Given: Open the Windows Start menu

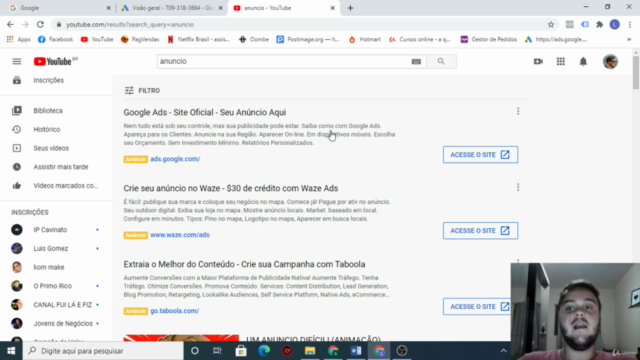Looking at the screenshot, I should (x=11, y=351).
